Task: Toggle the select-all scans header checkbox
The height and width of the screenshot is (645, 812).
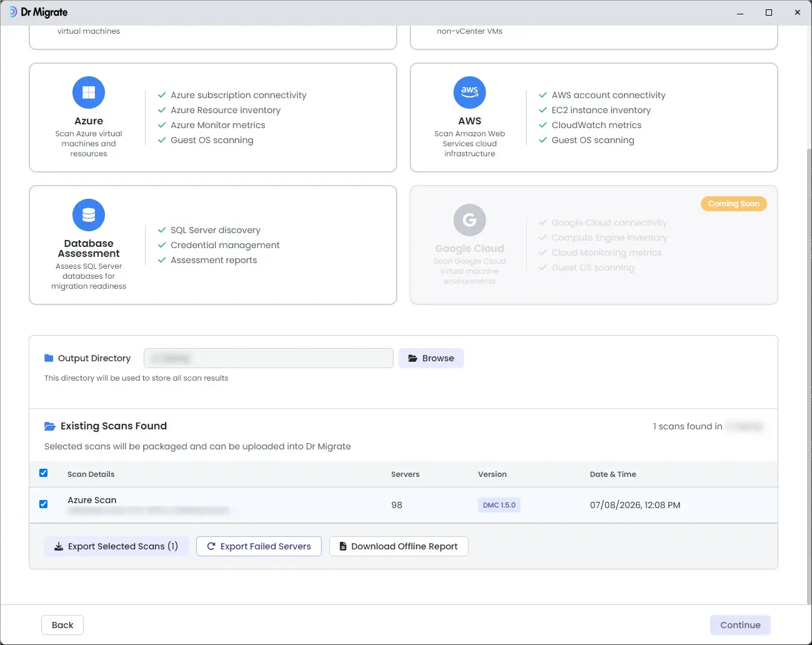Action: (x=44, y=473)
